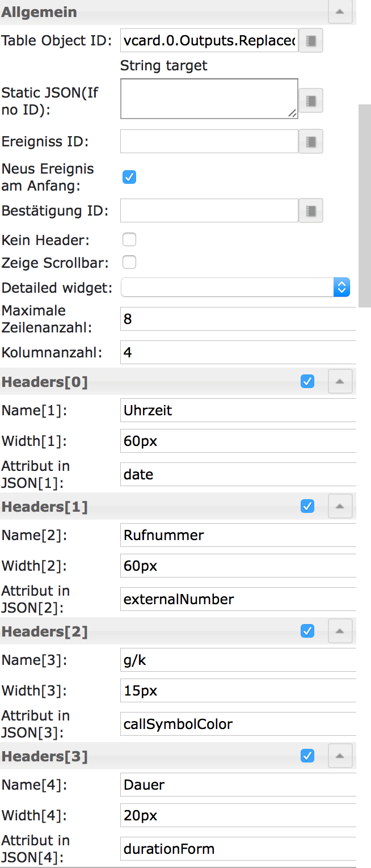Click the Static JSON edit icon
Image resolution: width=371 pixels, height=868 pixels.
(x=310, y=101)
